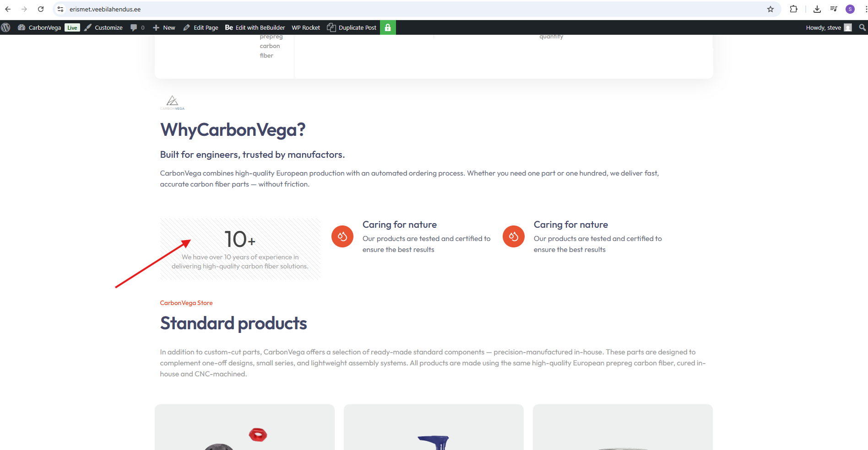Image resolution: width=868 pixels, height=450 pixels.
Task: Click the site information icon in address bar
Action: click(x=60, y=9)
